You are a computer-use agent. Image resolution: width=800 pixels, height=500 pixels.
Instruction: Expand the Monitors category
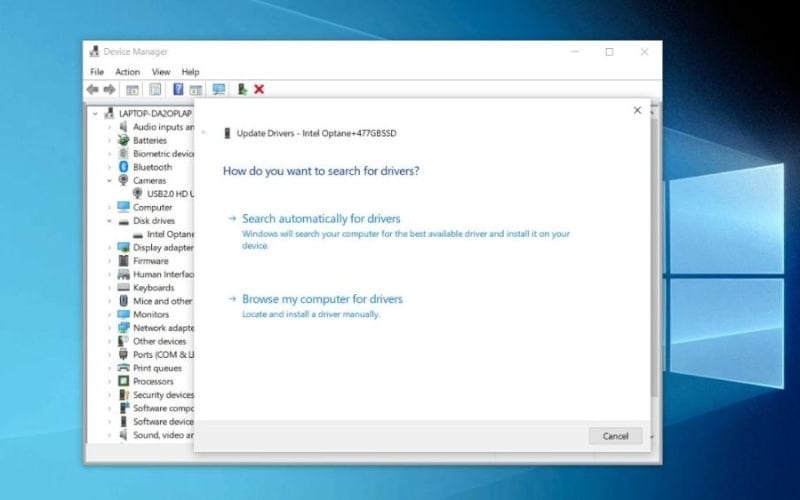tap(109, 315)
